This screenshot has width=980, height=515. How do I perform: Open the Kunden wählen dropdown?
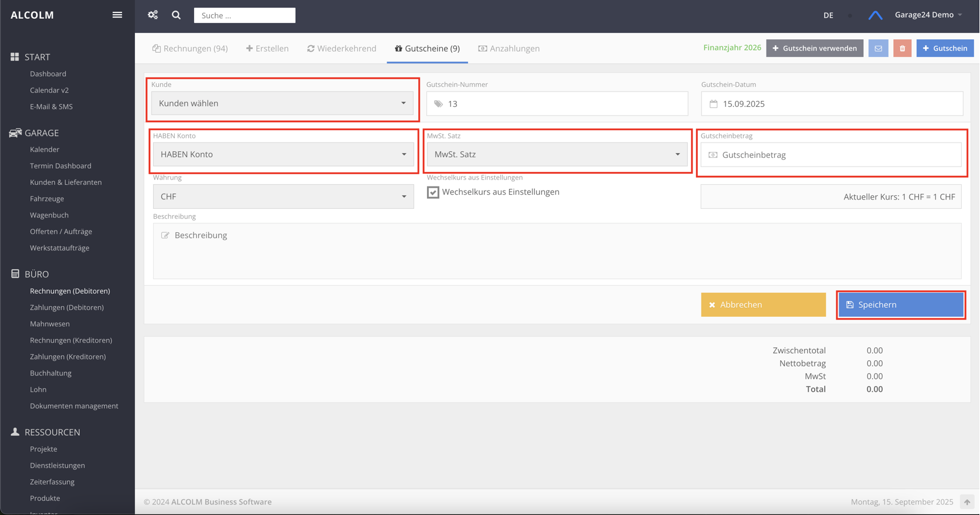(x=282, y=103)
